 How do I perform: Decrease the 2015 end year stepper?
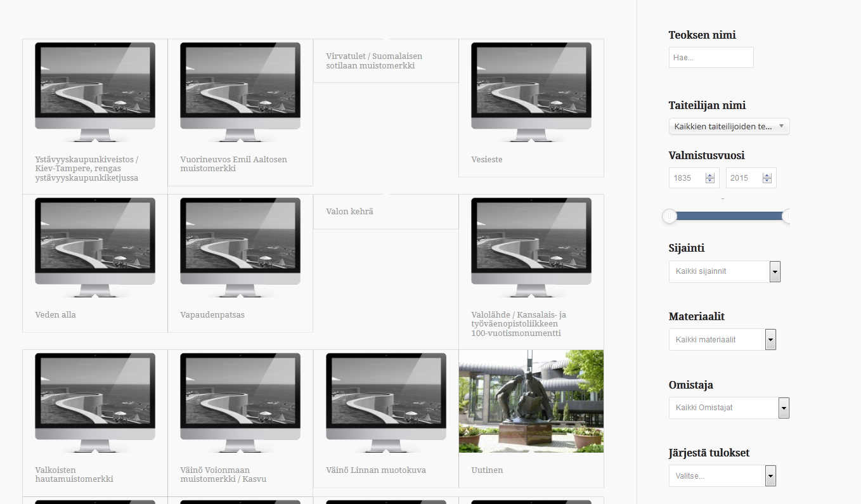tap(767, 181)
